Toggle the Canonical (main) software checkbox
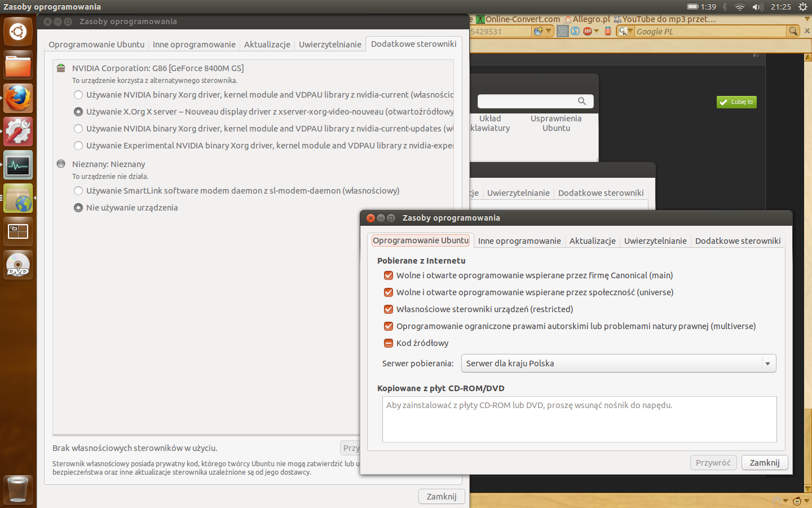The height and width of the screenshot is (508, 812). point(389,275)
